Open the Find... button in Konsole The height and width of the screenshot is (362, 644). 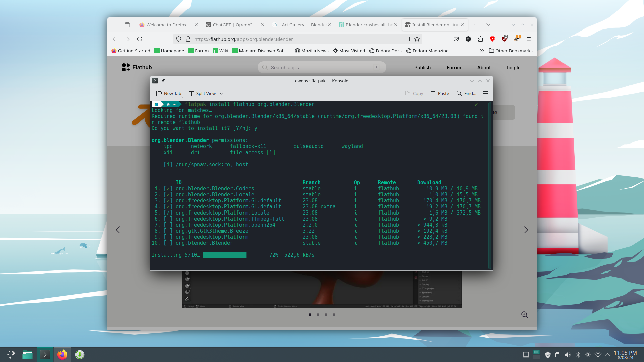[466, 93]
